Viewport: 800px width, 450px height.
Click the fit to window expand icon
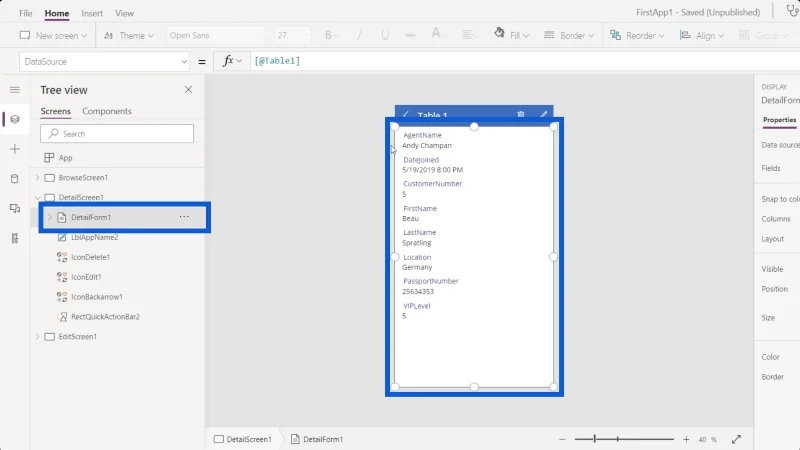[736, 439]
